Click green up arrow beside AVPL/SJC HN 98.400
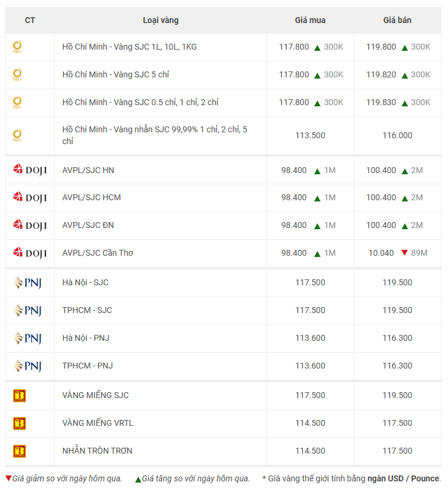 (317, 171)
